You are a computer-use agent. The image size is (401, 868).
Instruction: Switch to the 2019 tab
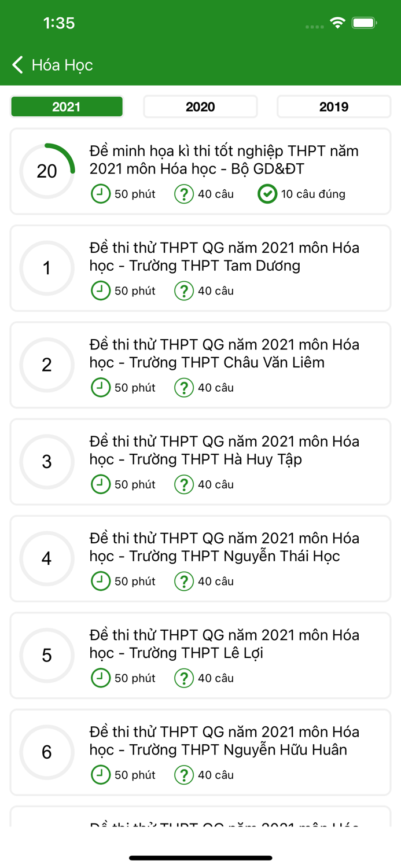tap(334, 106)
